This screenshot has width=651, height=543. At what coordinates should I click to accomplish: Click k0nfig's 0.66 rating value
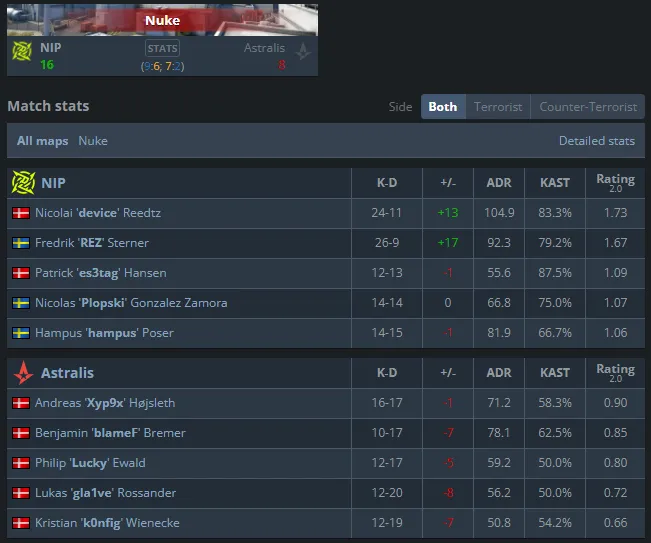coord(615,523)
